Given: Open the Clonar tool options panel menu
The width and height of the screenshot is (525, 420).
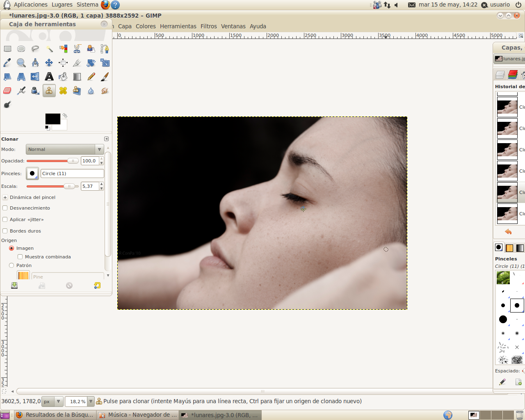Looking at the screenshot, I should (106, 139).
